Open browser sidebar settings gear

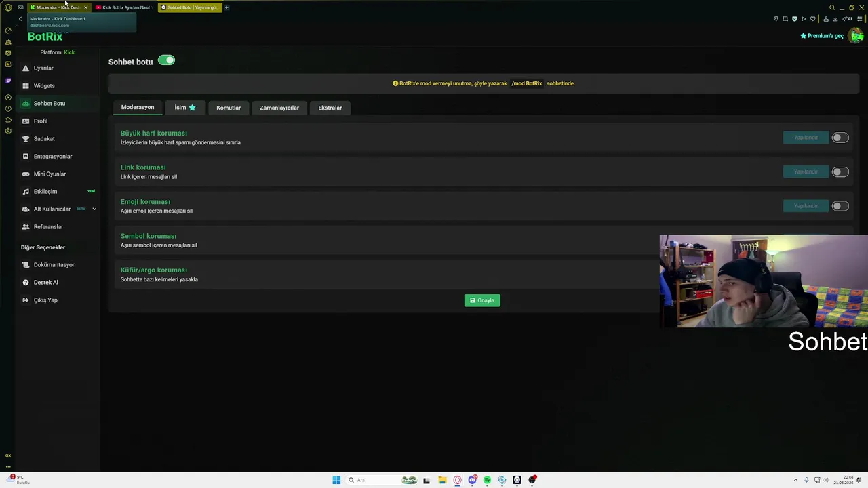(8, 131)
